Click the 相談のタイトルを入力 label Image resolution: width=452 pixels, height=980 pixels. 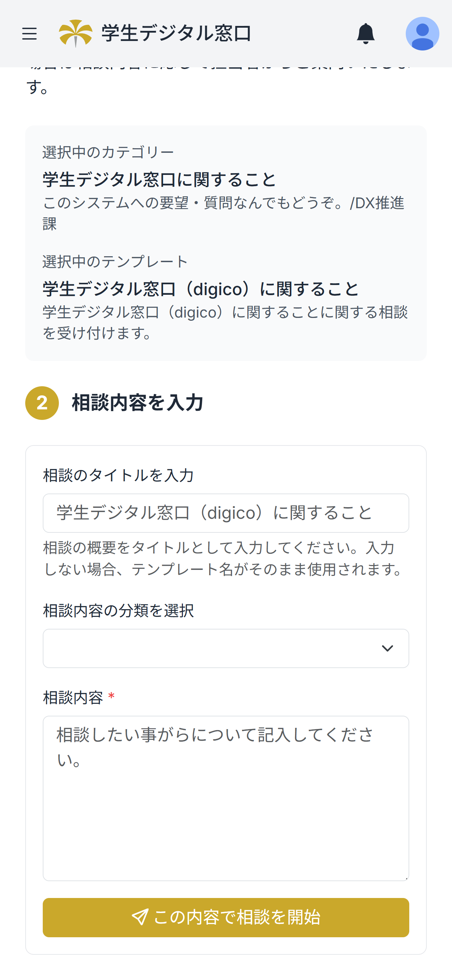point(118,476)
